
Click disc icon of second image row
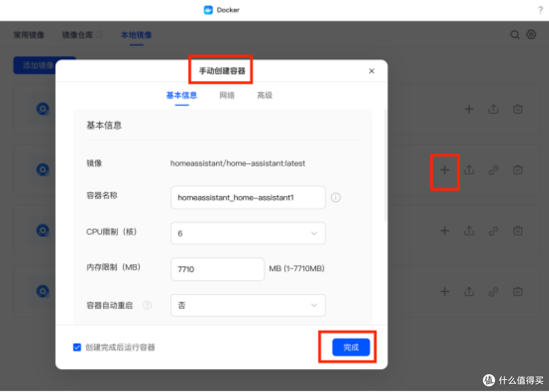[43, 170]
